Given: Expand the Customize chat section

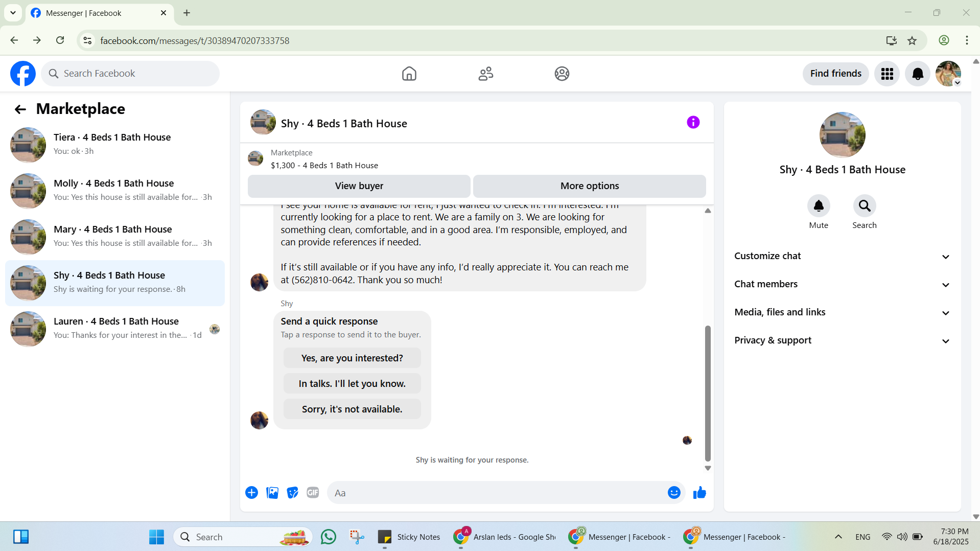Looking at the screenshot, I should point(842,256).
